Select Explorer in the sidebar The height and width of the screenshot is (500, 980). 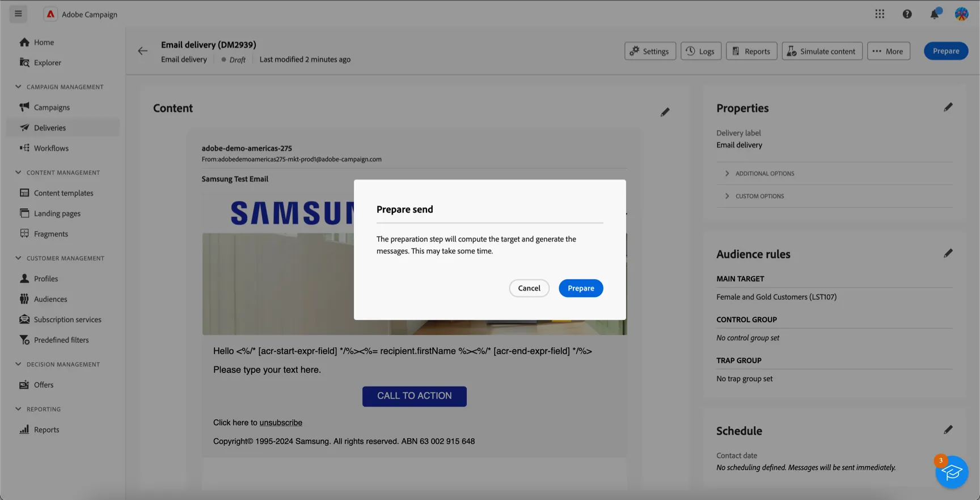(x=48, y=62)
